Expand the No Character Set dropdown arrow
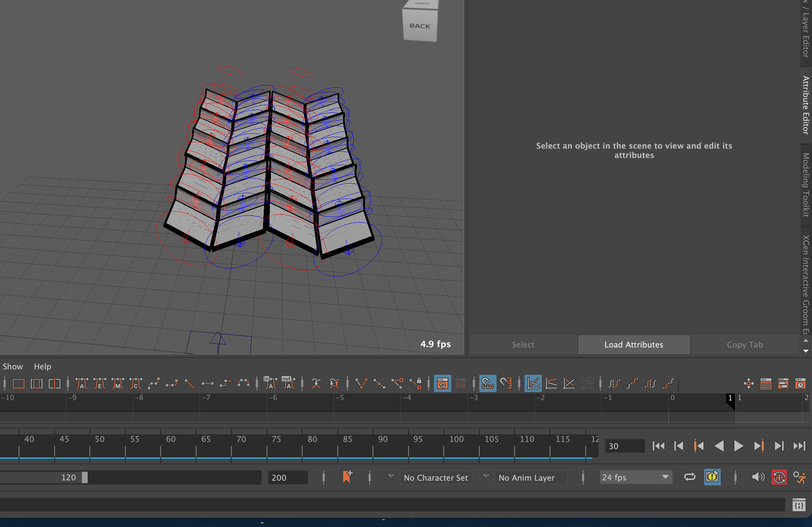Image resolution: width=812 pixels, height=527 pixels. click(x=391, y=477)
